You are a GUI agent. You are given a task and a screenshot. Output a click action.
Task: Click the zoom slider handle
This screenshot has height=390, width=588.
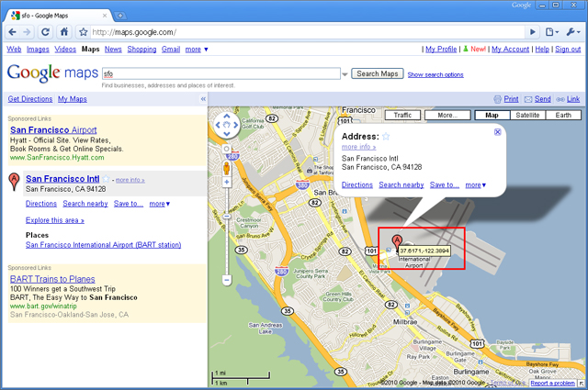coord(227,217)
